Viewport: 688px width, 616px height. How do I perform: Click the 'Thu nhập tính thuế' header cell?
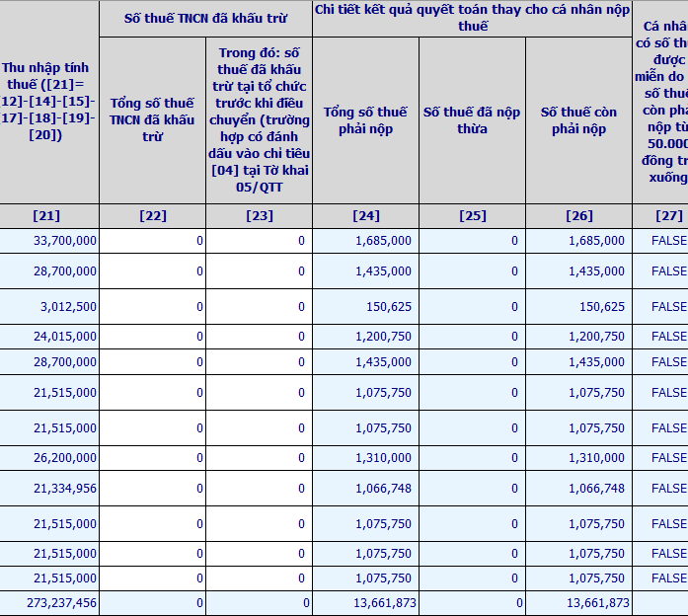click(47, 102)
